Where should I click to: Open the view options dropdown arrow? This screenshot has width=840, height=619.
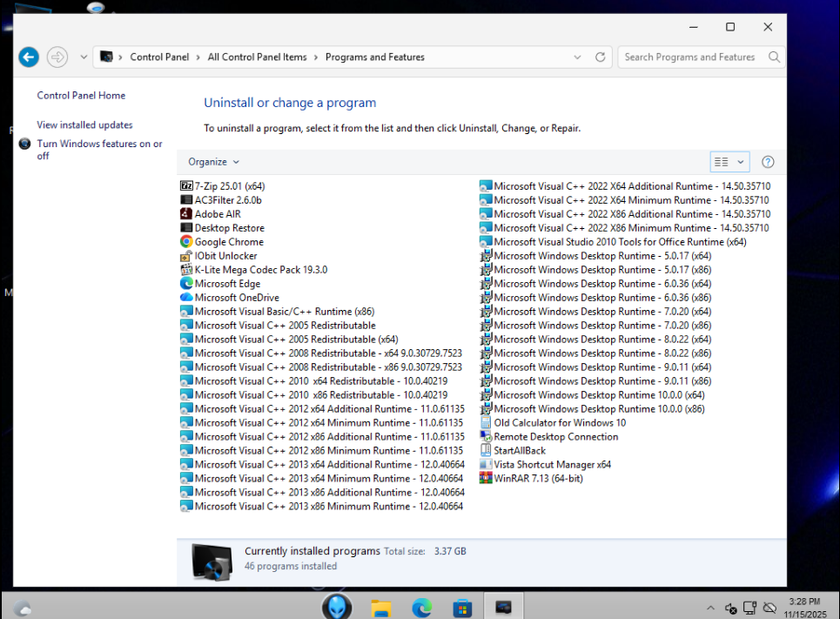(x=741, y=162)
